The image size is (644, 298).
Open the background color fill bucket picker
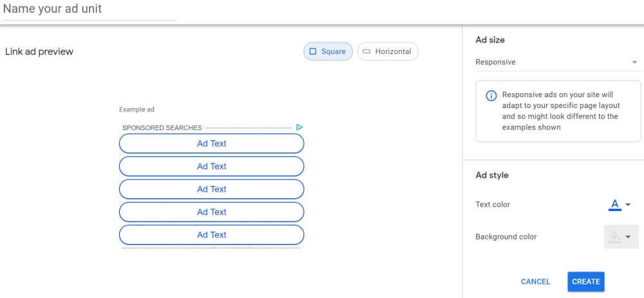click(621, 236)
